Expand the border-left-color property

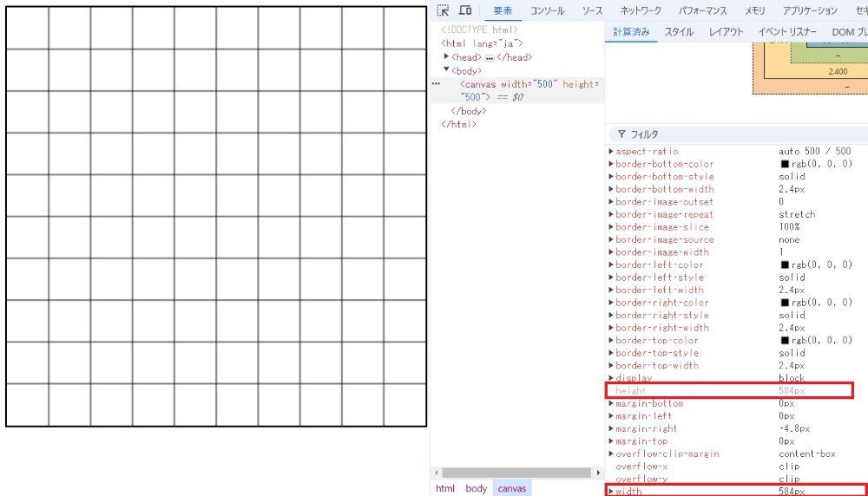coord(611,264)
